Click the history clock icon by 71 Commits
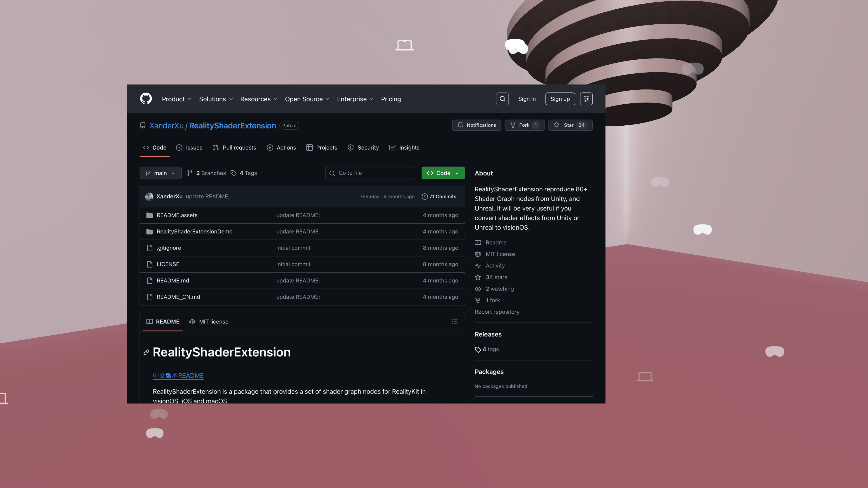Viewport: 868px width, 488px height. [425, 196]
